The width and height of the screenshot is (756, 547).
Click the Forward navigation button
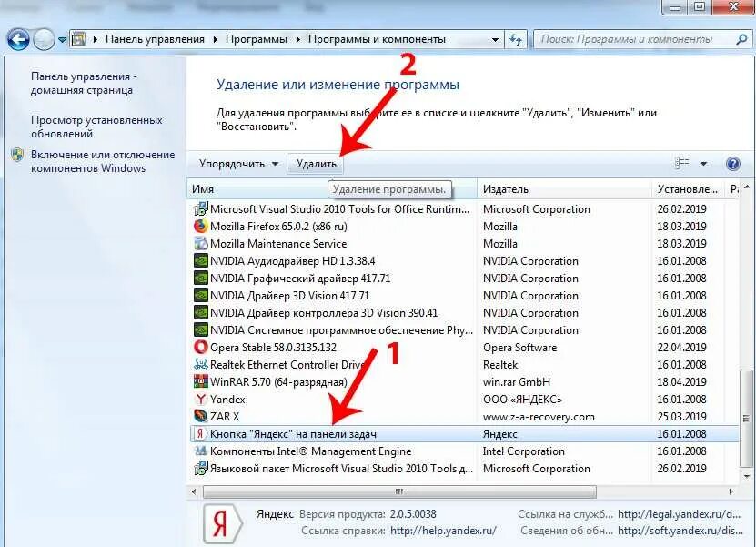click(44, 39)
